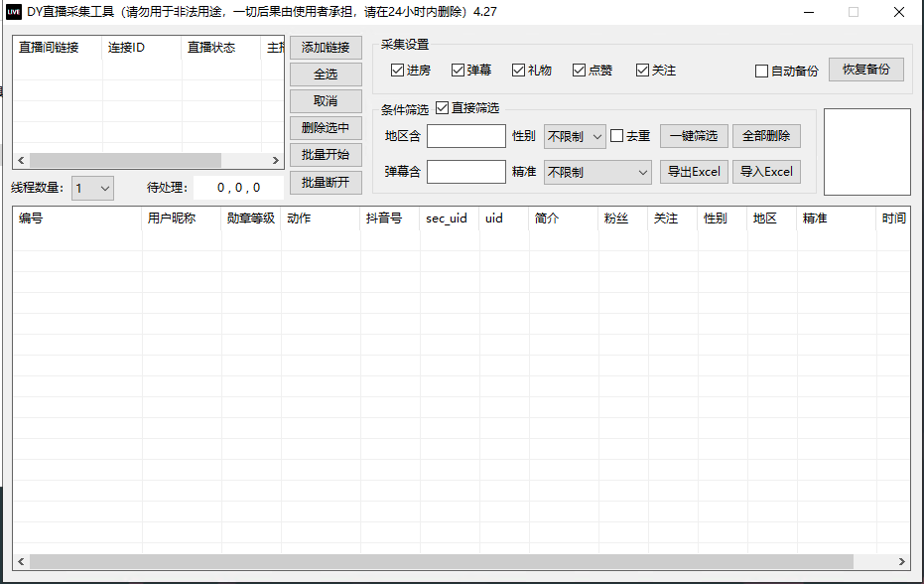Disconnect all streams using 批量断开
The height and width of the screenshot is (584, 924).
tap(325, 182)
